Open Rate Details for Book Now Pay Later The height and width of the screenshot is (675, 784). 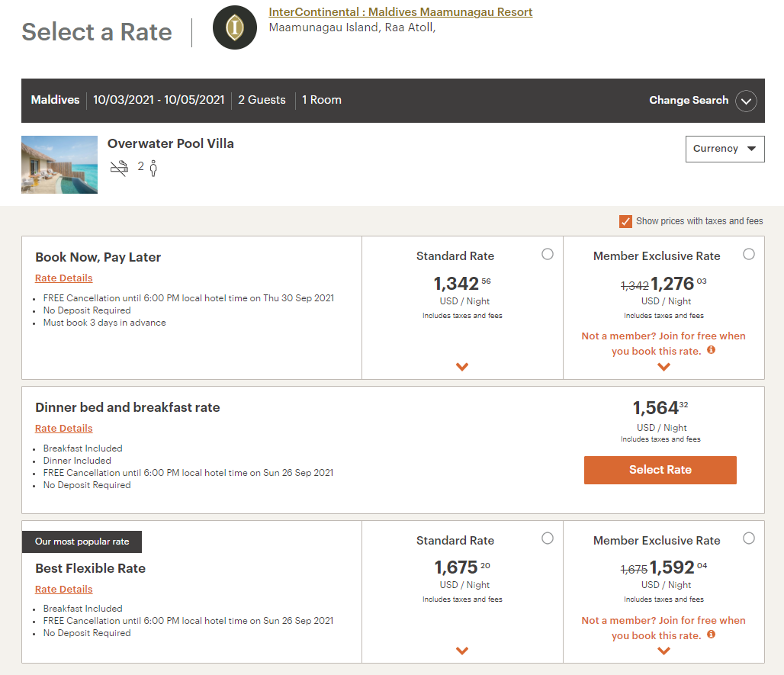(63, 278)
